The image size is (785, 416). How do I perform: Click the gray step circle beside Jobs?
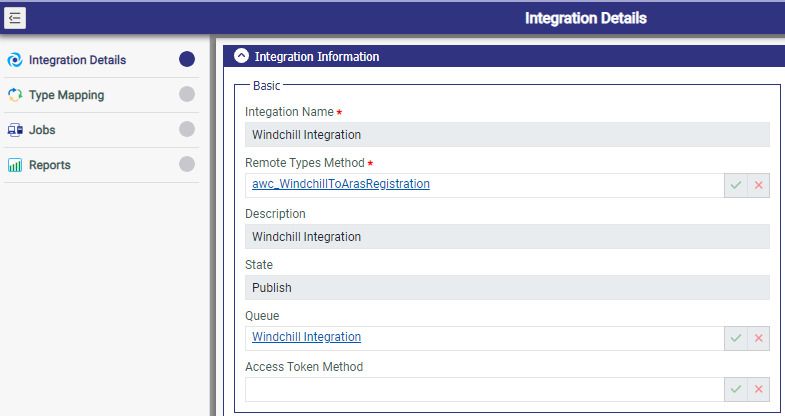click(187, 129)
